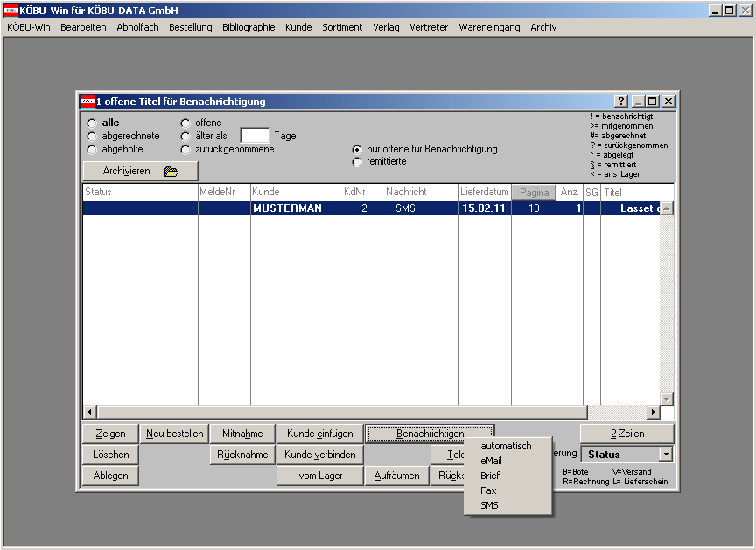Choose the 'älter als' radio button
The height and width of the screenshot is (550, 756).
pos(185,136)
